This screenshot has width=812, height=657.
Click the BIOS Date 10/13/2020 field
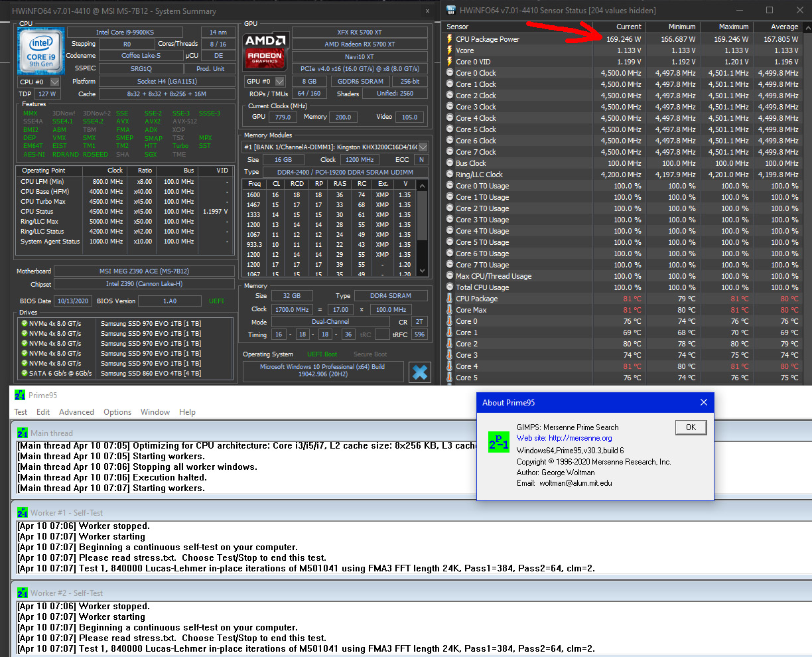click(73, 301)
